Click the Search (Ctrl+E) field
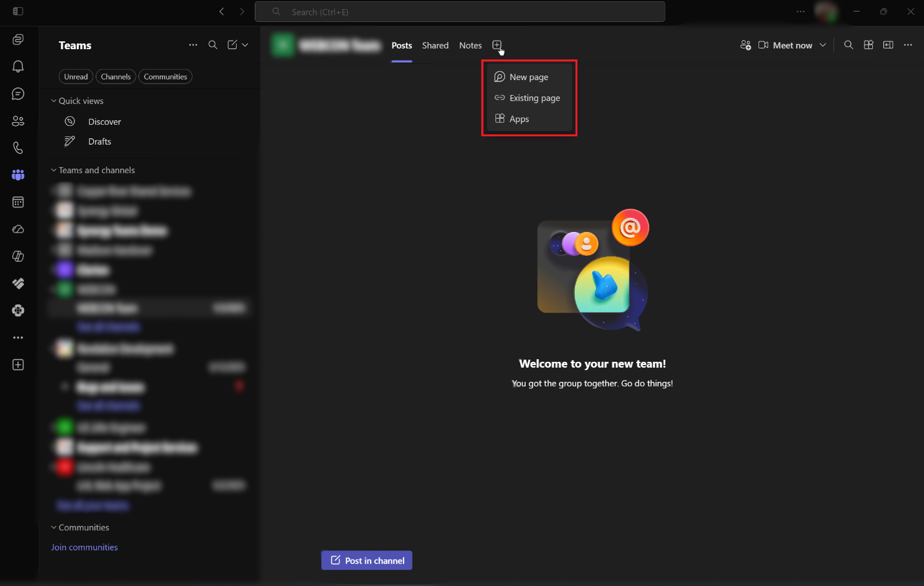The image size is (924, 586). click(x=460, y=12)
